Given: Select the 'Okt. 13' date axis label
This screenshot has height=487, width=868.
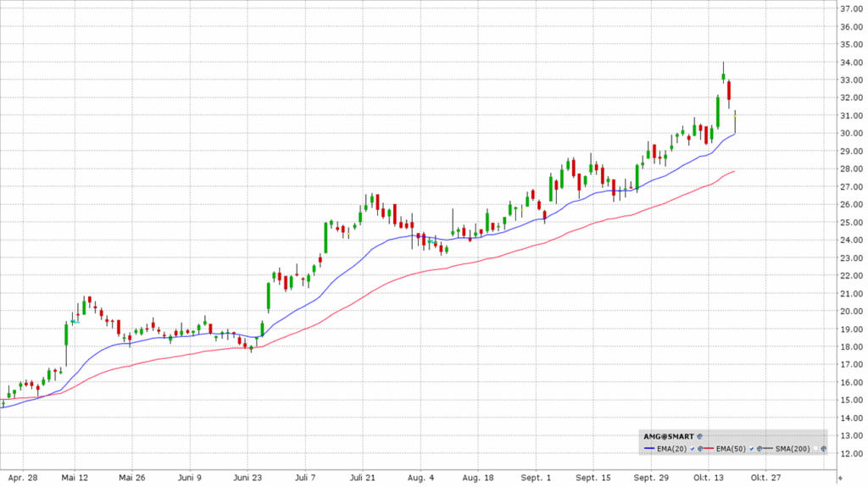Looking at the screenshot, I should click(707, 477).
